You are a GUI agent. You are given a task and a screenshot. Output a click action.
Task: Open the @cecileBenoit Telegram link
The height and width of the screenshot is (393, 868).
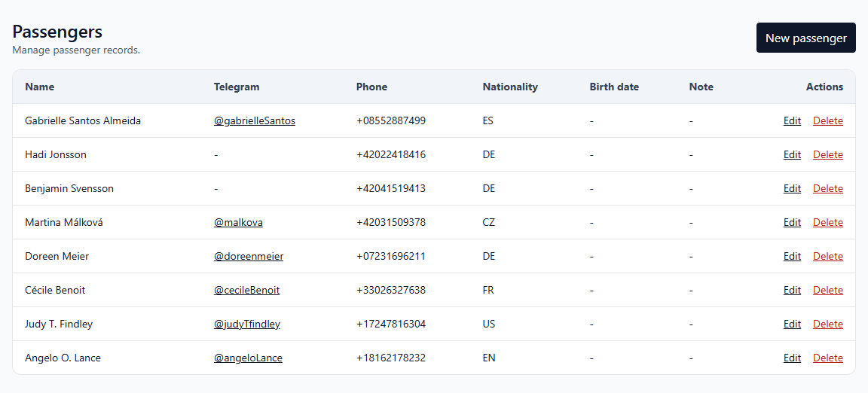point(246,290)
